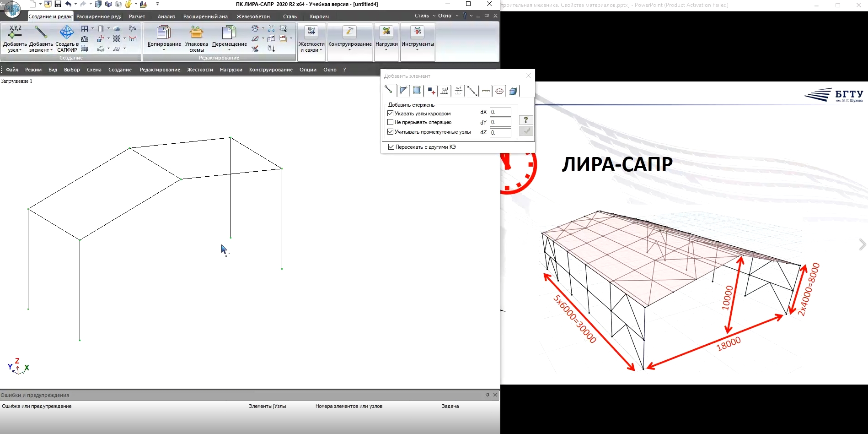
Task: Click the question mark help button in dialog
Action: tap(526, 120)
